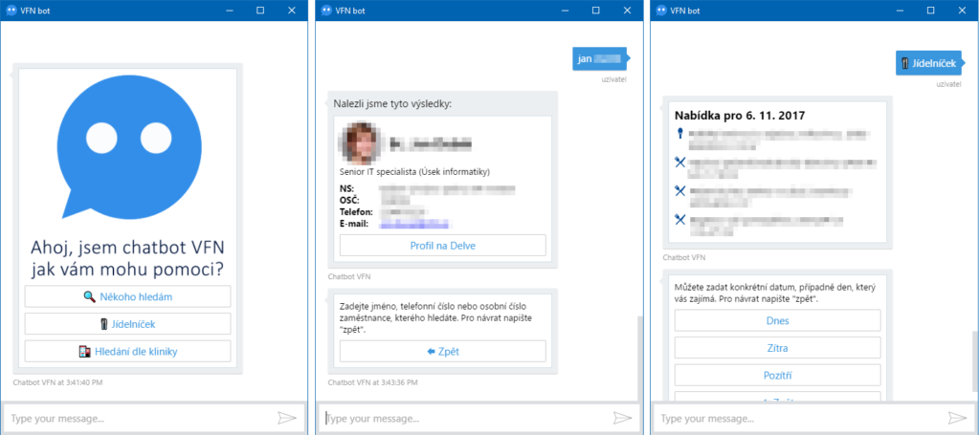Click cutlery icon in Jídelníček bubble
The width and height of the screenshot is (980, 435).
pos(905,63)
